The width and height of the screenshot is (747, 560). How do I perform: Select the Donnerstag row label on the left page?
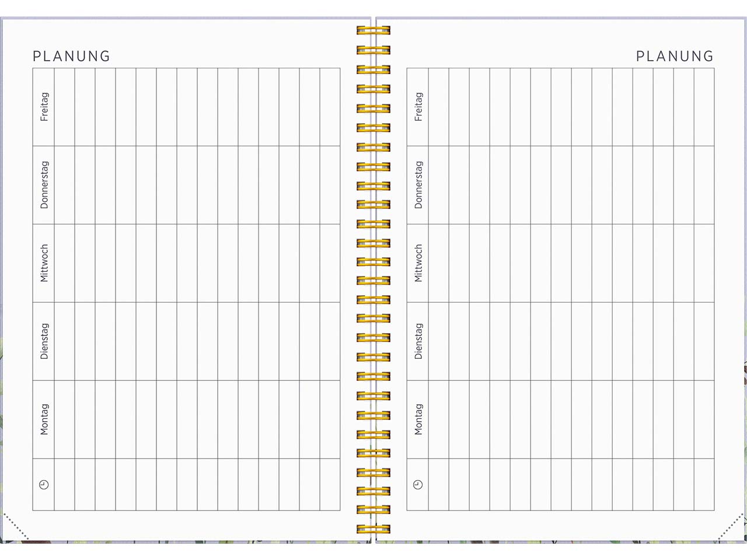pyautogui.click(x=44, y=185)
